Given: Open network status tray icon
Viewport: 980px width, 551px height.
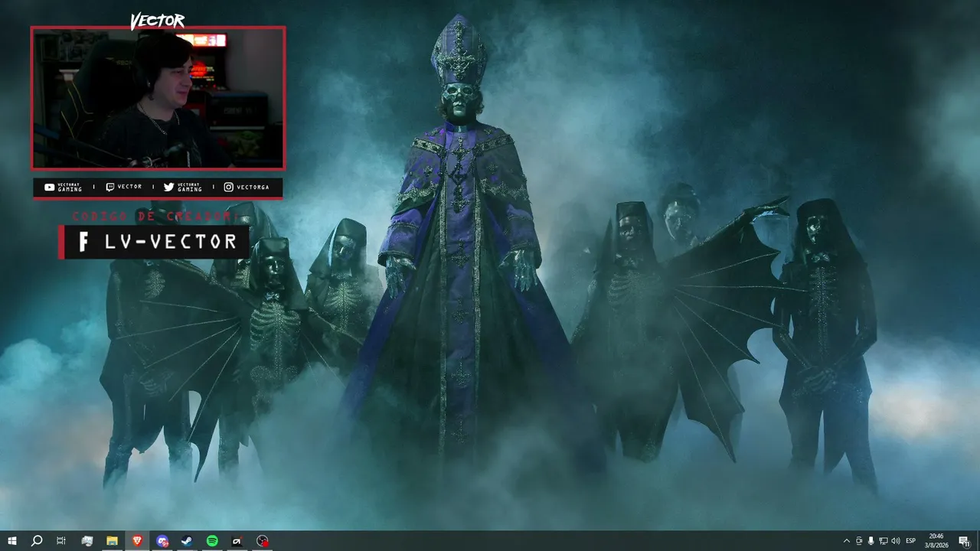Looking at the screenshot, I should pyautogui.click(x=883, y=541).
